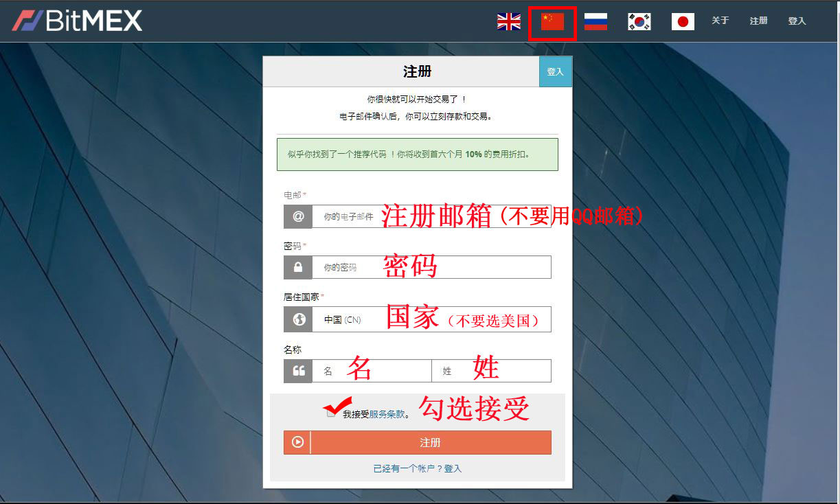Switch language with the UK flag

(x=509, y=21)
